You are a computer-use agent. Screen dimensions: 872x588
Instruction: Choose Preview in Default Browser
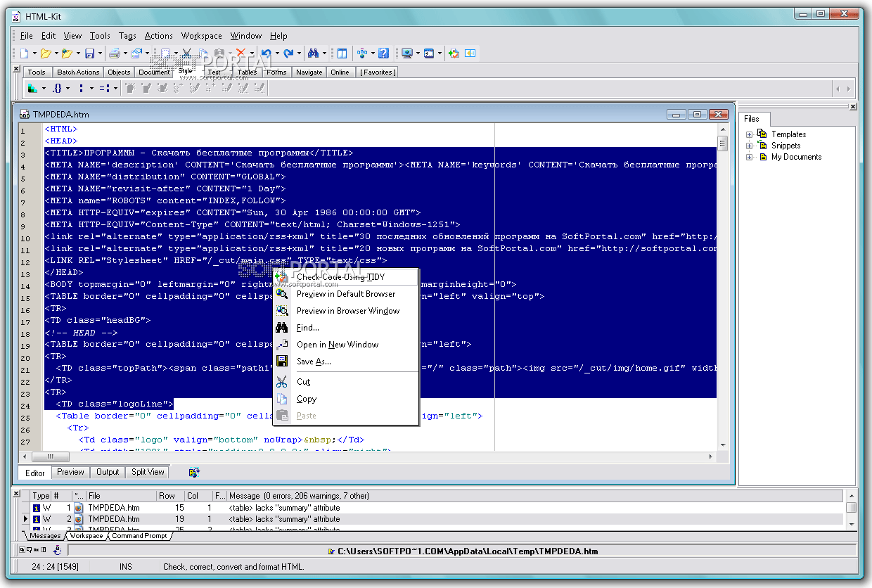point(345,294)
